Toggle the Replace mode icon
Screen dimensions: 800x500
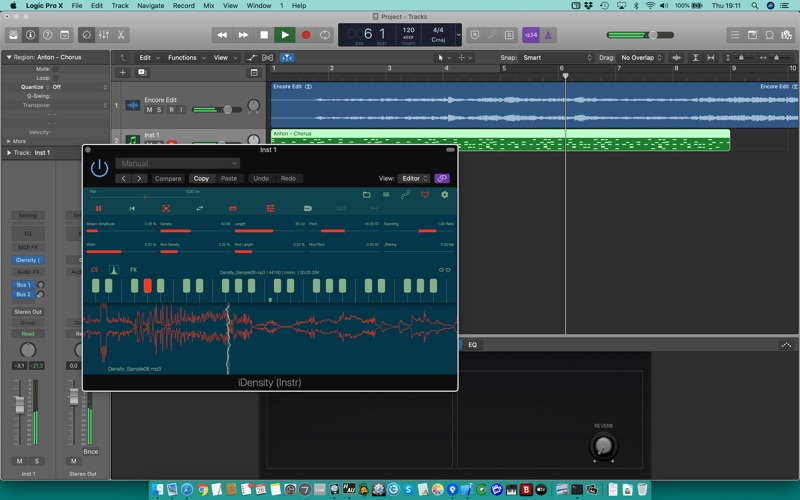click(475, 35)
